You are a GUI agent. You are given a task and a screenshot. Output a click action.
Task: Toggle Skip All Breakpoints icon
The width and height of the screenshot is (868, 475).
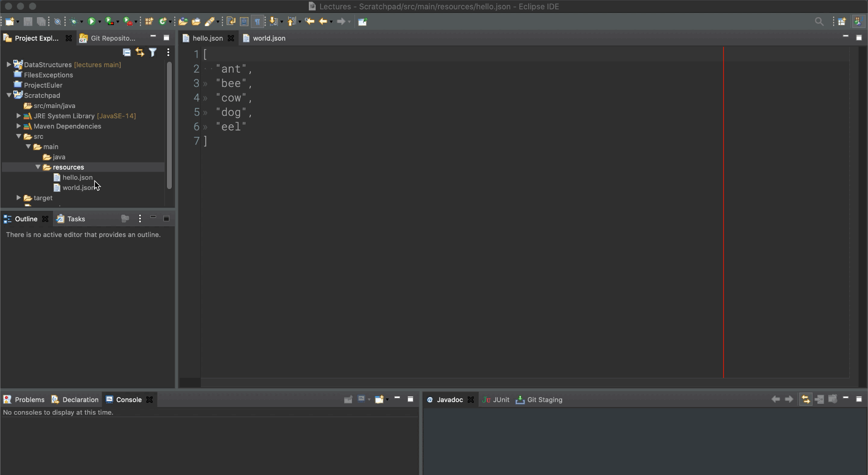pos(57,22)
